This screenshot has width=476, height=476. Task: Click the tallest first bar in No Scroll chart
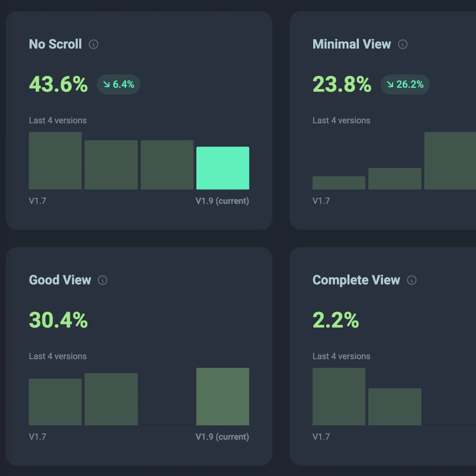coord(55,161)
